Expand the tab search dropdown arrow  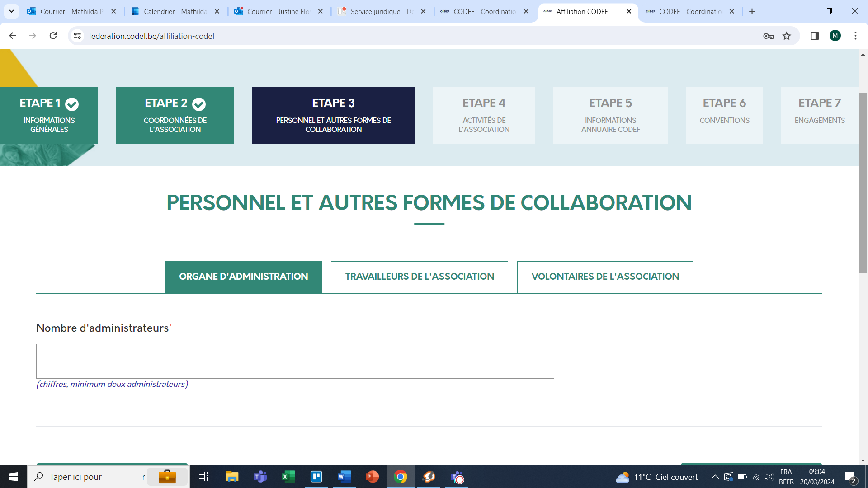pos(11,11)
